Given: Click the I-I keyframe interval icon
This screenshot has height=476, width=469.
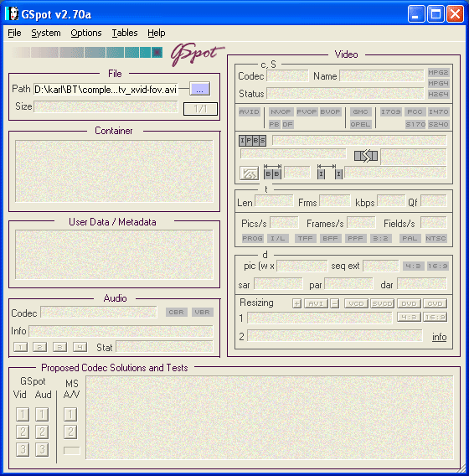Looking at the screenshot, I should click(330, 172).
